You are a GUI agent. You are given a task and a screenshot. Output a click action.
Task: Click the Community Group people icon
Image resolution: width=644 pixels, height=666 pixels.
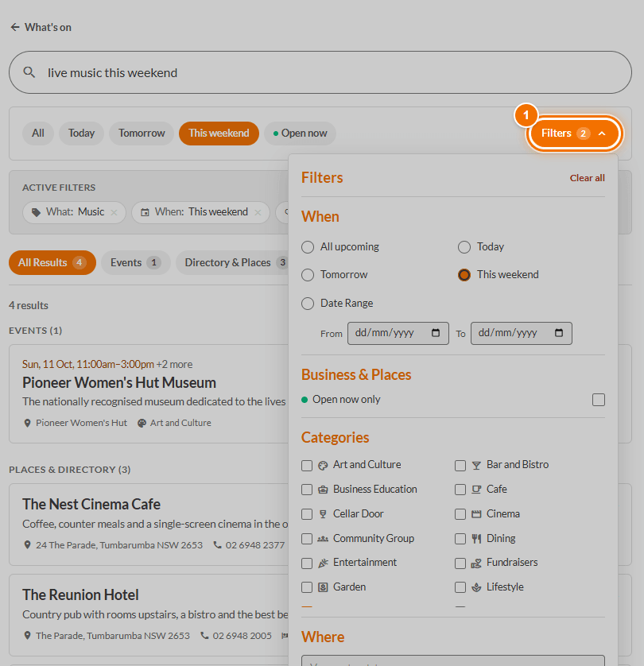pyautogui.click(x=323, y=539)
